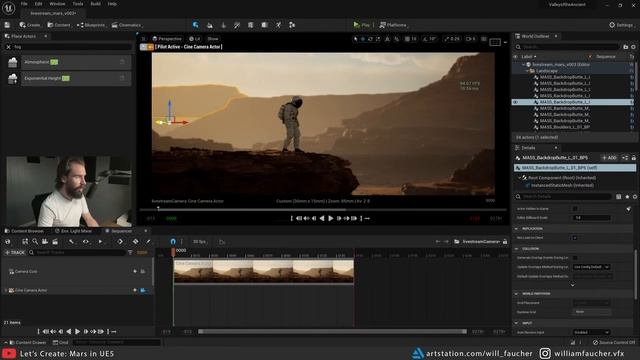Open the Blueprints dropdown in toolbar
This screenshot has width=640, height=360.
[x=91, y=25]
